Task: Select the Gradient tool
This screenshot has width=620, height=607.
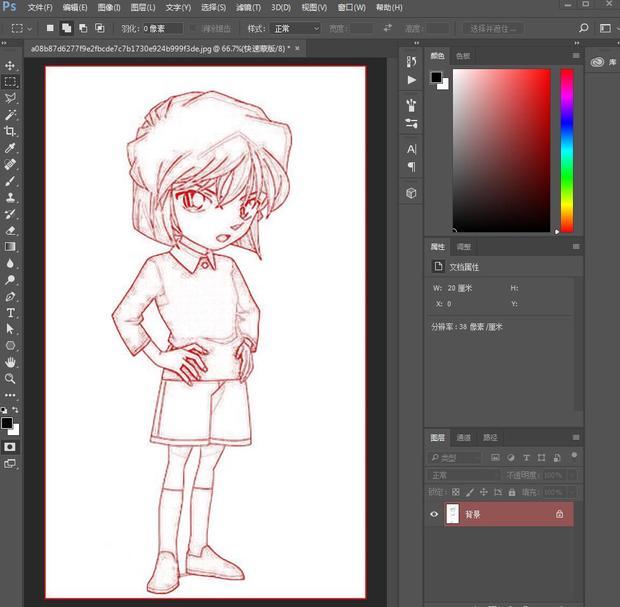Action: (x=10, y=247)
